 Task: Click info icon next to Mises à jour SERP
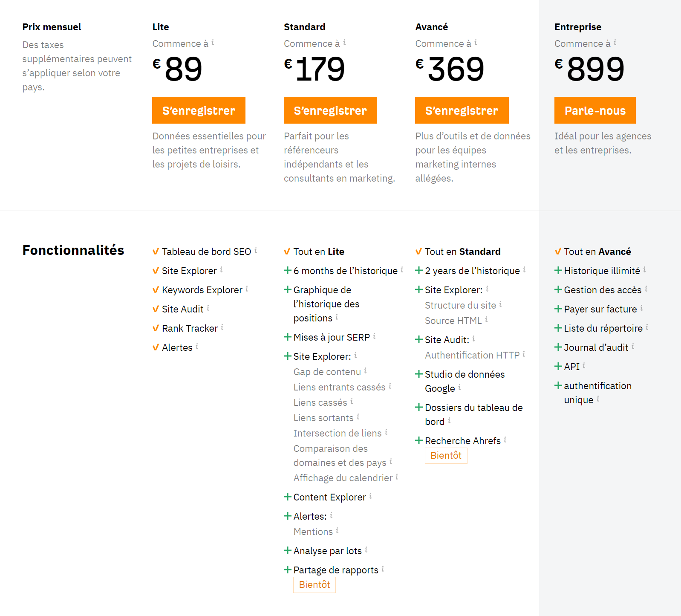pyautogui.click(x=374, y=336)
